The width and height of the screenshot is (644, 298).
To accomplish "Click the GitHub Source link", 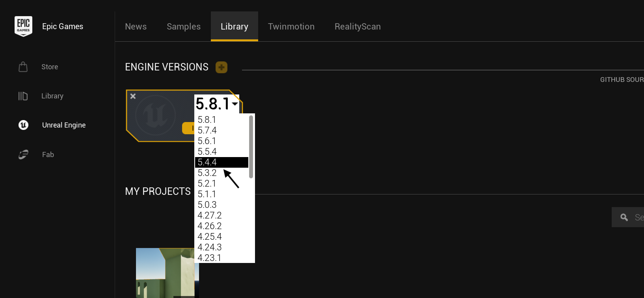I will 622,80.
